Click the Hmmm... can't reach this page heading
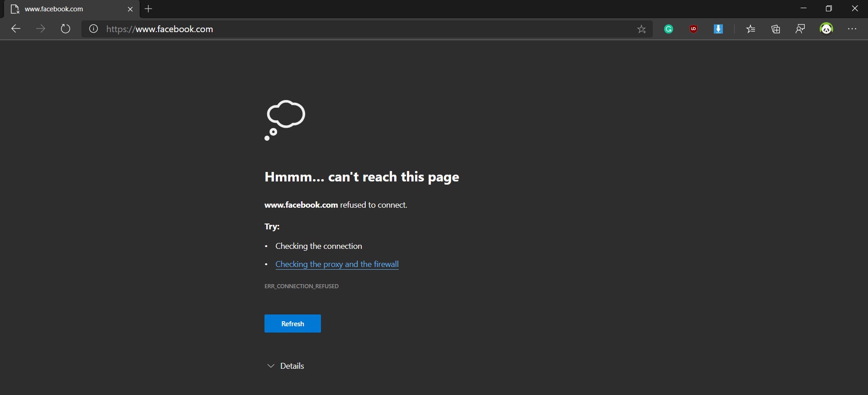 coord(362,177)
